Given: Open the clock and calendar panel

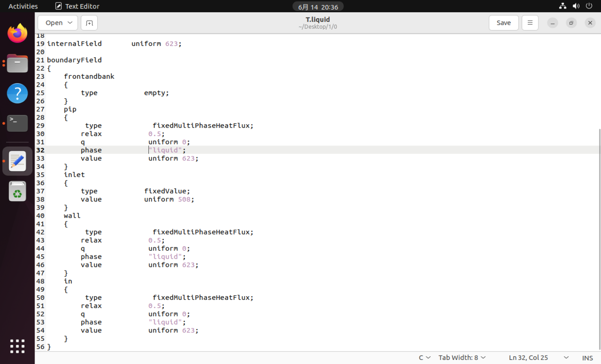Looking at the screenshot, I should click(318, 6).
